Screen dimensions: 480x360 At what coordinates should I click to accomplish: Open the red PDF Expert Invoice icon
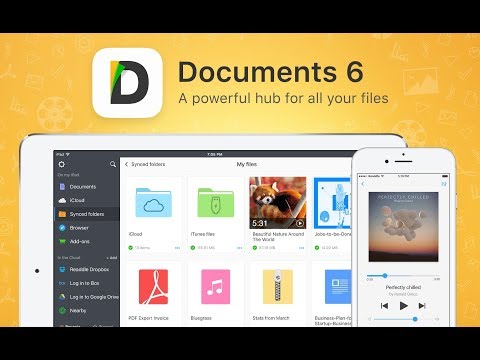[153, 287]
